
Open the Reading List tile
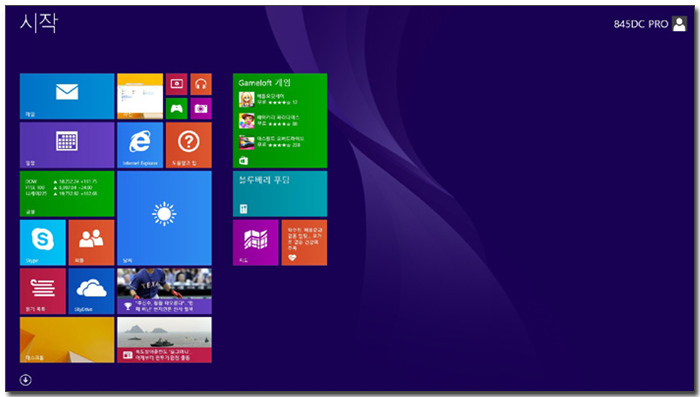coord(42,291)
